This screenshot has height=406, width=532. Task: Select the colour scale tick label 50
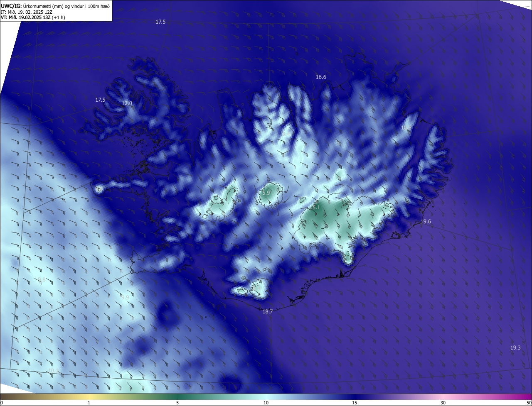pos(529,403)
